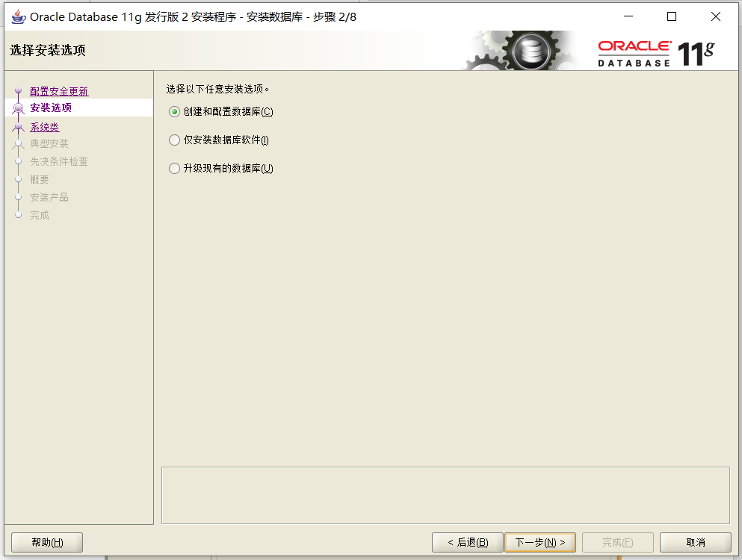The height and width of the screenshot is (560, 742).
Task: Click the empty message area at bottom
Action: (x=445, y=495)
